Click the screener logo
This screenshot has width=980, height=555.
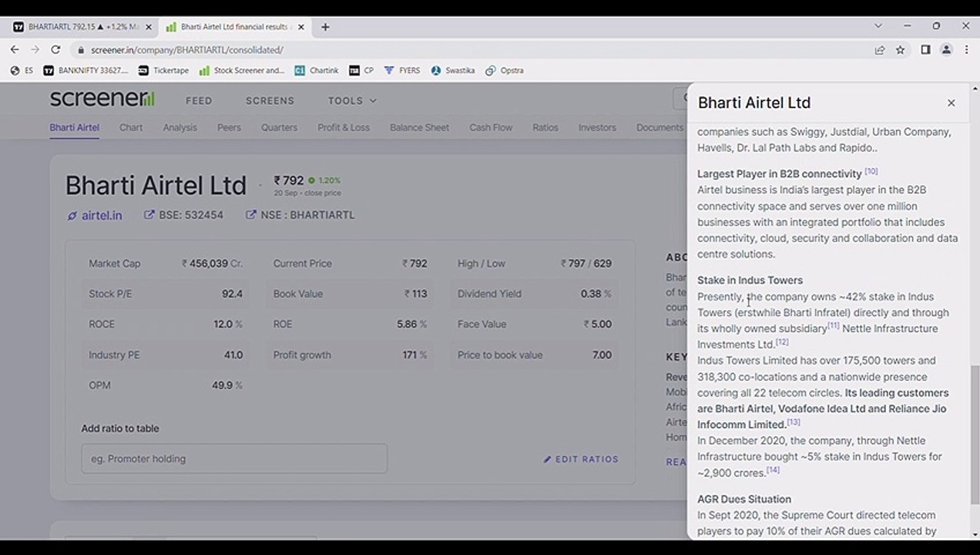tap(102, 99)
